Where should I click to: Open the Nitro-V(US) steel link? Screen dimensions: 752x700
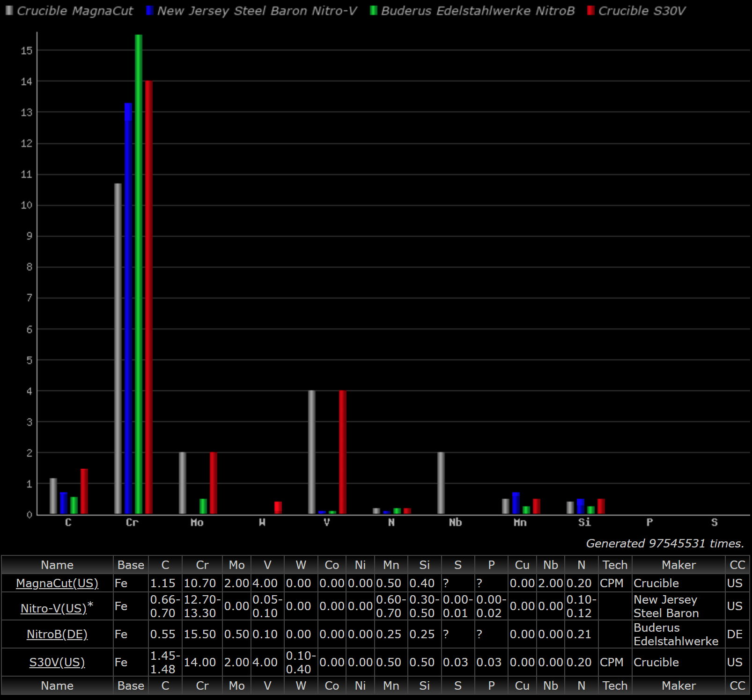(54, 608)
